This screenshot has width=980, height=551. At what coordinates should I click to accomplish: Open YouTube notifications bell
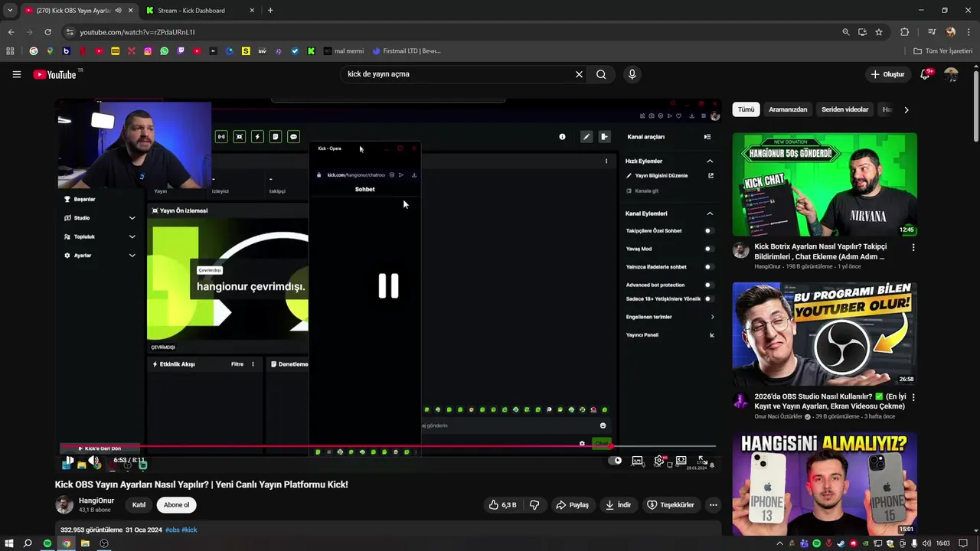tap(925, 74)
